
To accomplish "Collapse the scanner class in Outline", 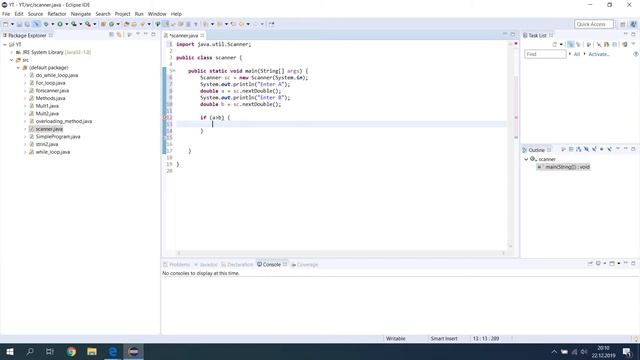I will 526,159.
